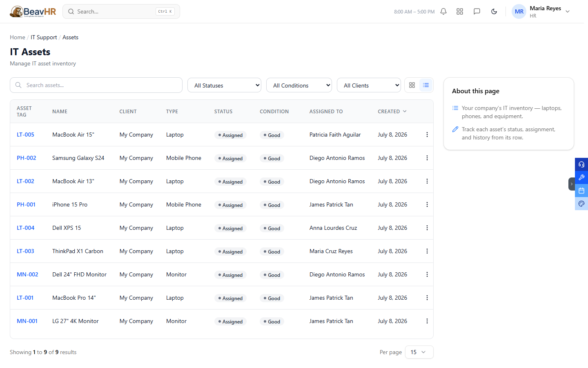Screen dimensions: 588x368
Task: Select Anna Lourdes Cruz cell
Action: 333,228
